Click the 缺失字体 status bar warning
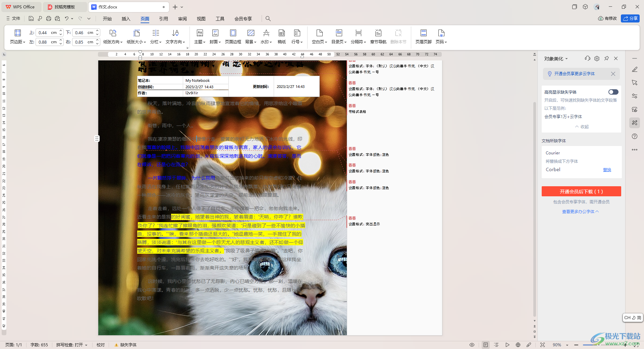Viewport: 644px width, 349px height. [125, 345]
